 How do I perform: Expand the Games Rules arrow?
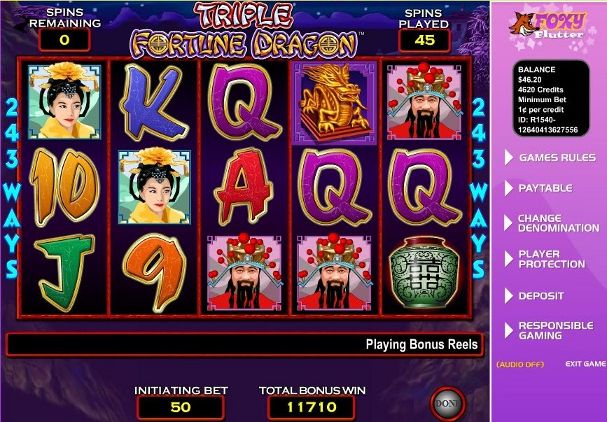[x=509, y=158]
